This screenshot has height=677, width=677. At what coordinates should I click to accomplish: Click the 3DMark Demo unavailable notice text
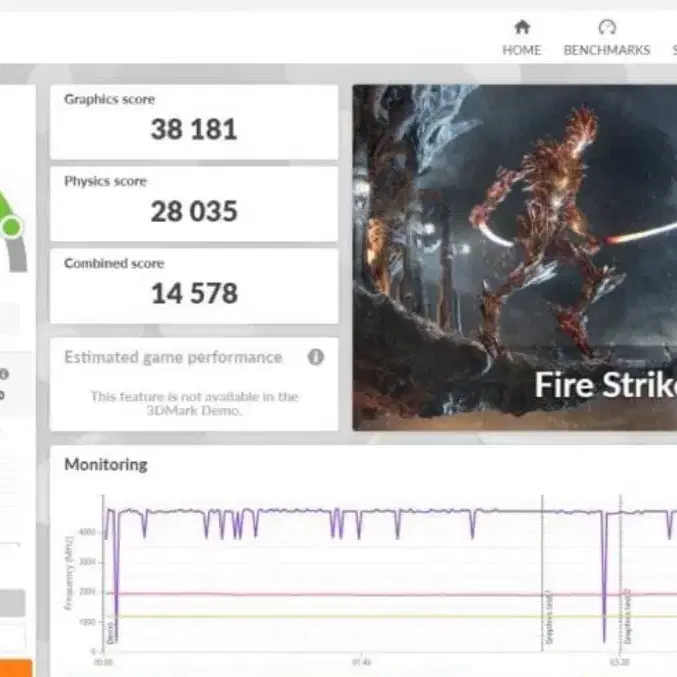[x=194, y=403]
